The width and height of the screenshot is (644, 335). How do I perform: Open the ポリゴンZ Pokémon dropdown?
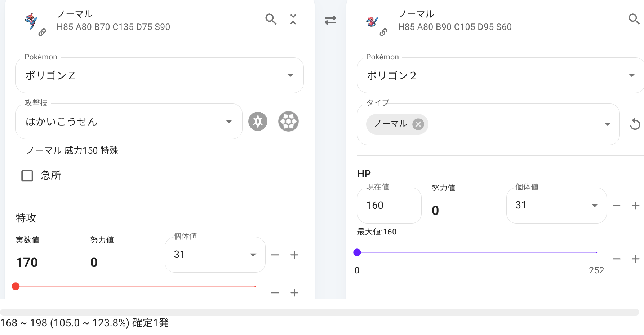160,75
